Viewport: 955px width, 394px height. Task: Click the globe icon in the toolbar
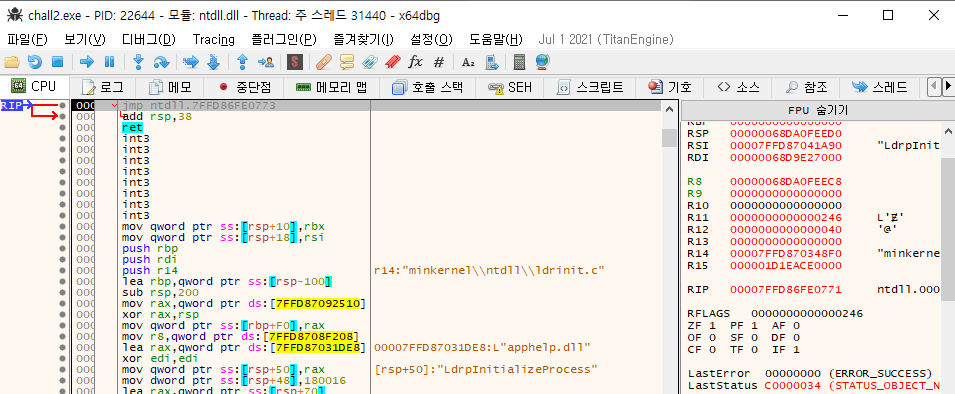coord(543,62)
